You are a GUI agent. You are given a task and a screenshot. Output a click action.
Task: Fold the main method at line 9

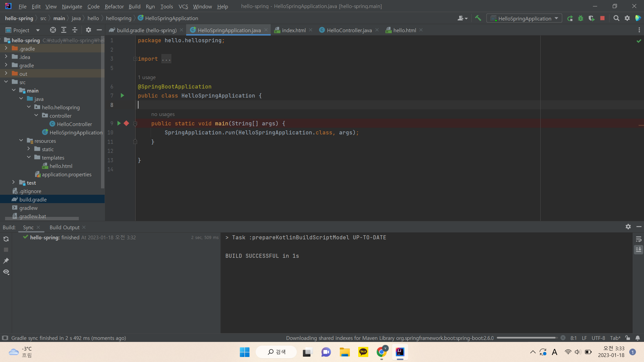tap(135, 124)
